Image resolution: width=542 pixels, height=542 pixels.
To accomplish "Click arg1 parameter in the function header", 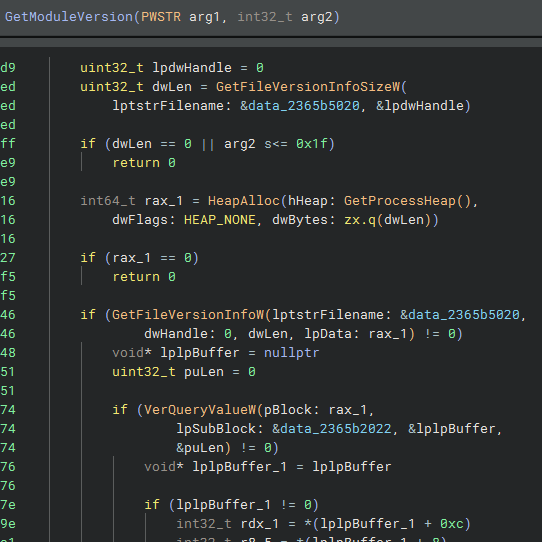I will [204, 17].
